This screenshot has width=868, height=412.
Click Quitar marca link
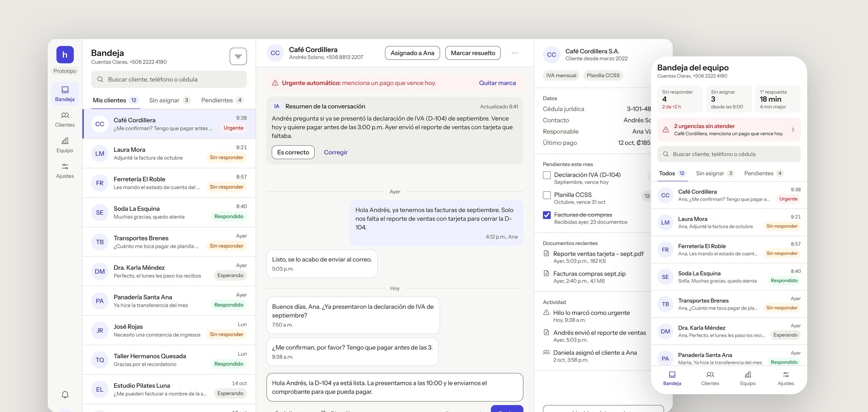tap(497, 83)
